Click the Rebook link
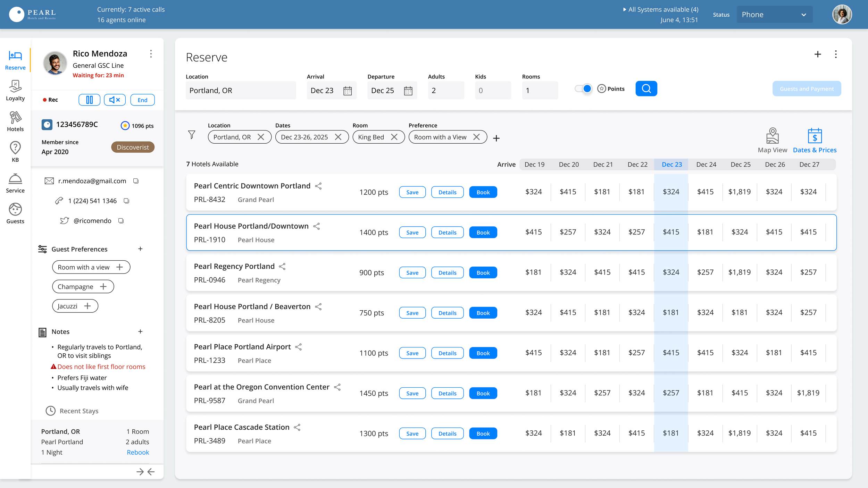This screenshot has height=488, width=868. (138, 452)
